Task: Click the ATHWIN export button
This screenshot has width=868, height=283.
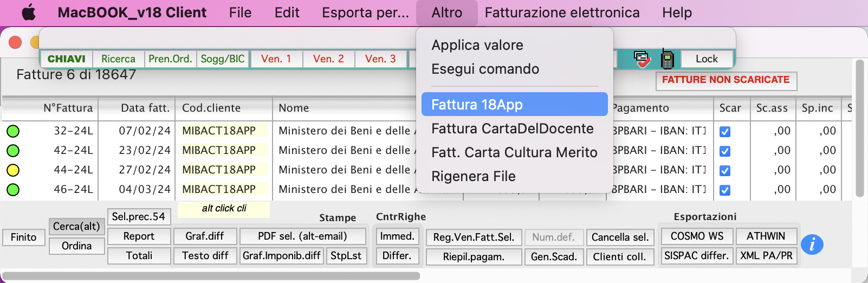Action: tap(766, 236)
